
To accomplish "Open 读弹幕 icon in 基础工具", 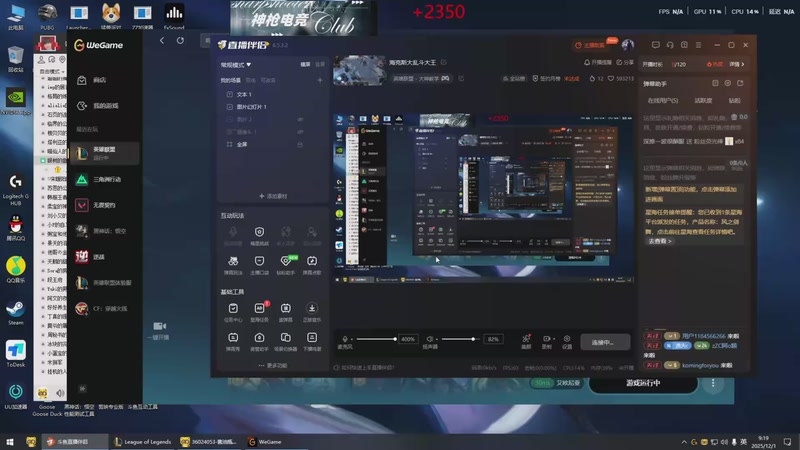I will point(286,308).
